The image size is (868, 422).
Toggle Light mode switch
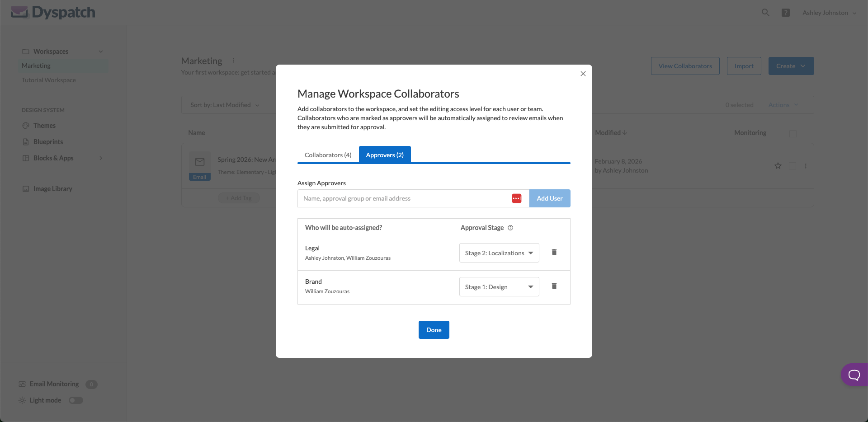75,400
